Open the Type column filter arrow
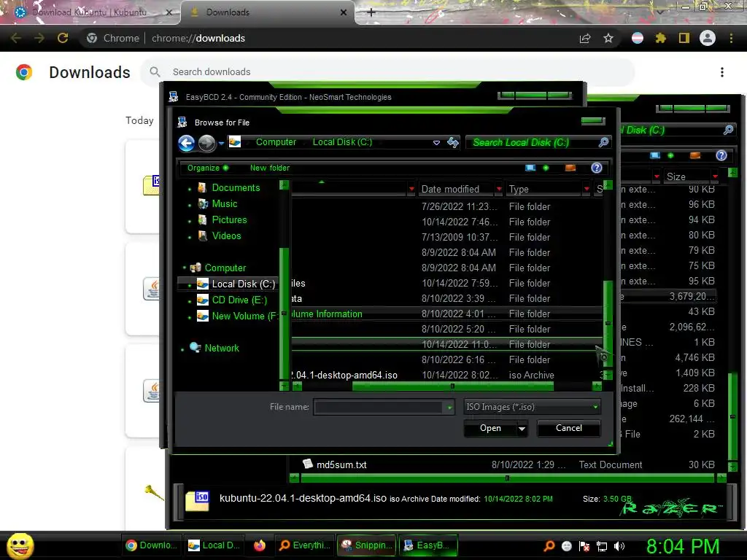The image size is (747, 560). (x=587, y=189)
